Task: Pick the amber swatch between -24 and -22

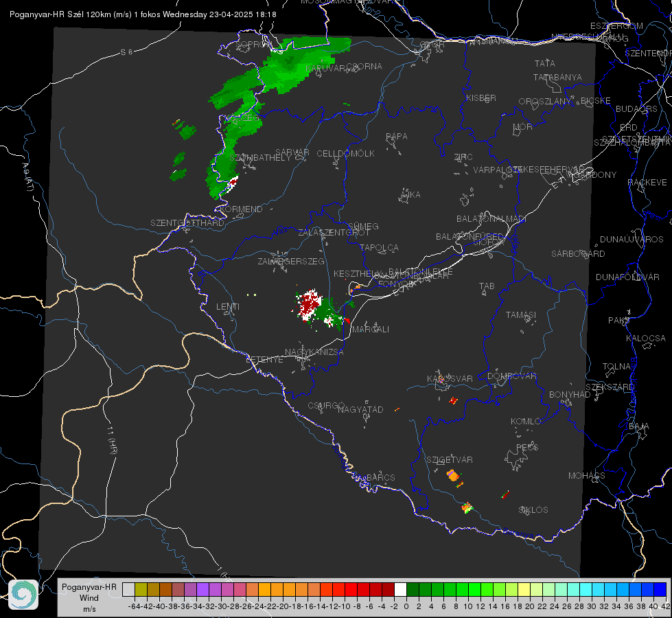Action: point(264,589)
